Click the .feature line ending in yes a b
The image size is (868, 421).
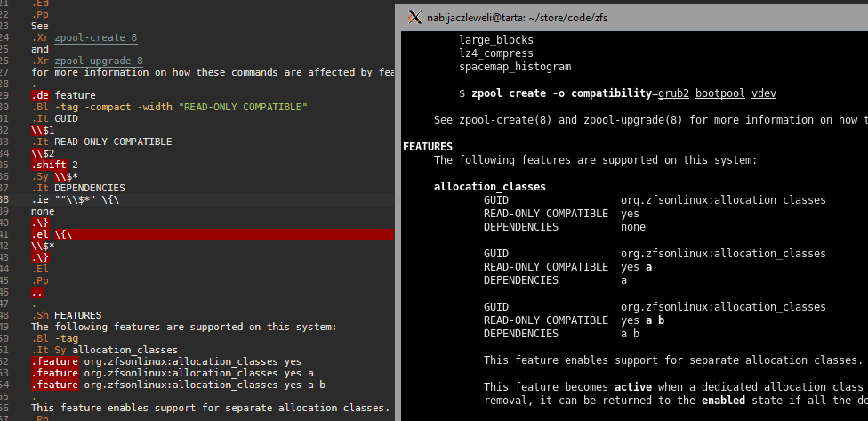[x=178, y=385]
